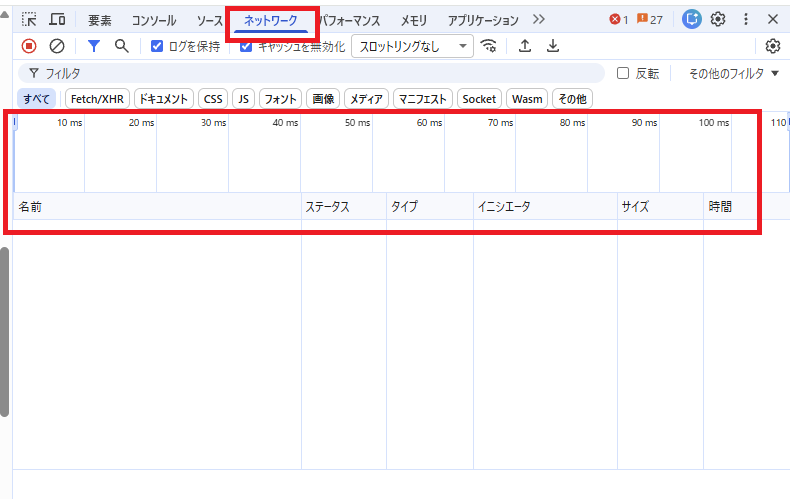This screenshot has height=499, width=790.
Task: Expand その他のフィルタ dropdown
Action: click(734, 74)
